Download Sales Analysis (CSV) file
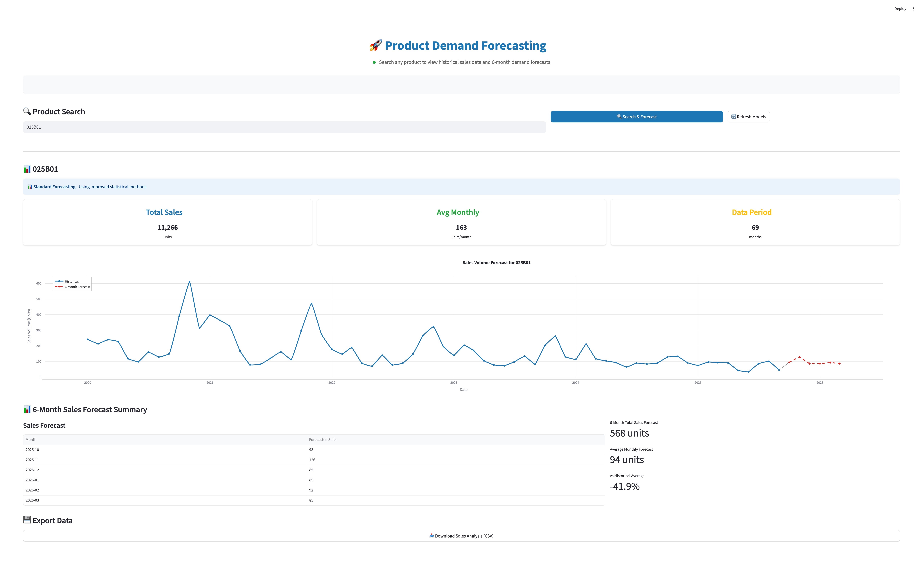Image resolution: width=923 pixels, height=588 pixels. point(461,536)
